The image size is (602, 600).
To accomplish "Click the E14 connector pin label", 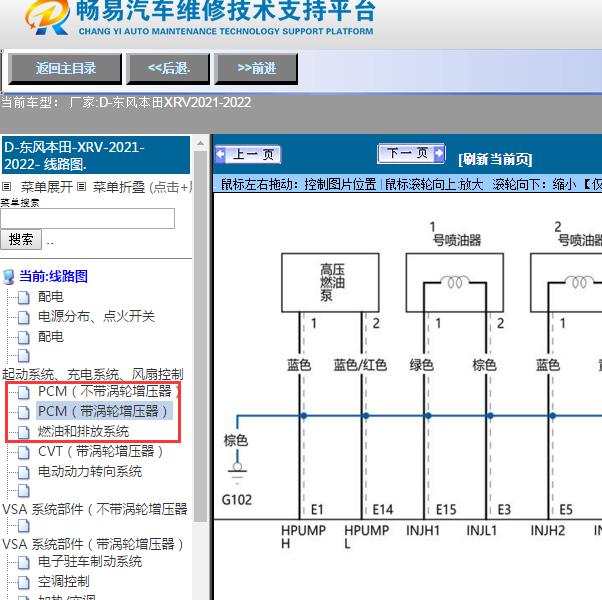I will (x=383, y=510).
